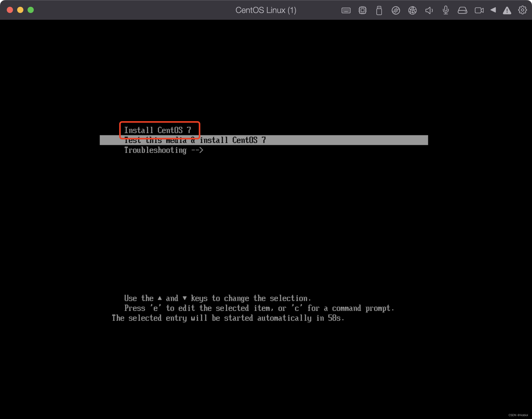The image size is (532, 419).
Task: Open the 'Troubleshooting -->' submenu entry
Action: click(164, 150)
